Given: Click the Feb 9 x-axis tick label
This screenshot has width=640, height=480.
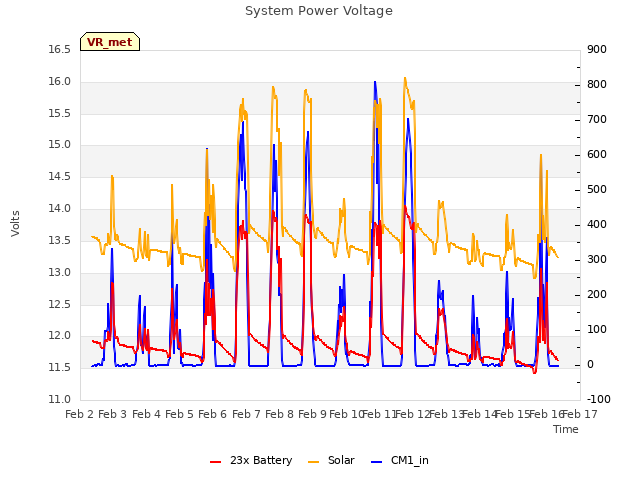Looking at the screenshot, I should point(312,414).
